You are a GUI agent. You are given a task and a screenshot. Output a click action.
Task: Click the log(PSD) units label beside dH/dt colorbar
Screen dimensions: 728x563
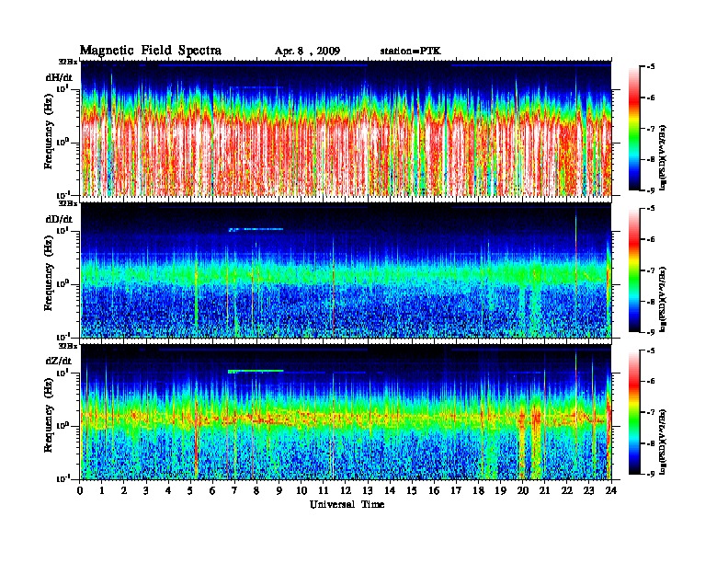click(664, 157)
